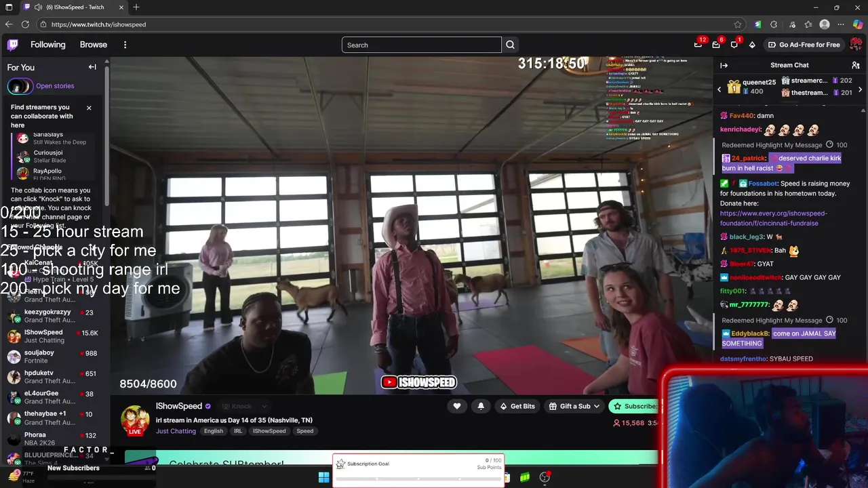Reload the Twitch page
This screenshot has width=868, height=488.
pos(25,24)
